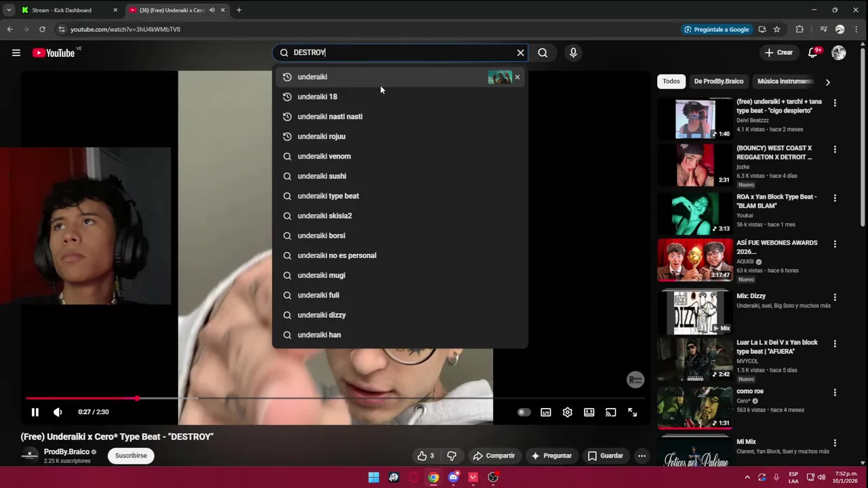Pick the 'underaiki mugi' suggestion
This screenshot has height=488, width=868.
pyautogui.click(x=400, y=276)
